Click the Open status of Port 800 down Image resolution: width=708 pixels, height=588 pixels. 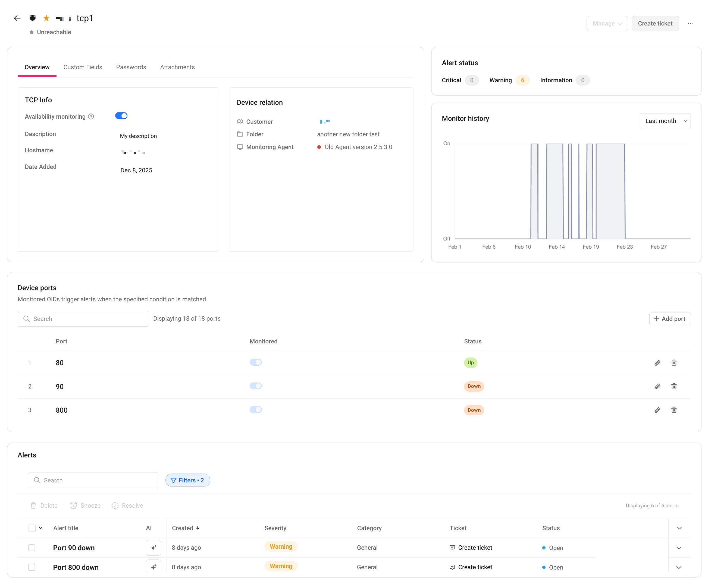(553, 567)
